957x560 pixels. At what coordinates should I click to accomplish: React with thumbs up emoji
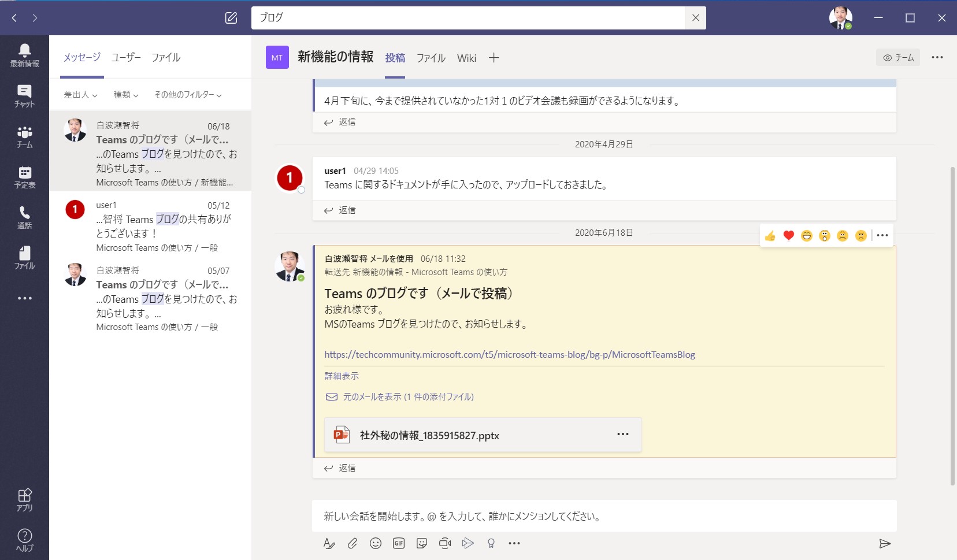click(x=770, y=235)
